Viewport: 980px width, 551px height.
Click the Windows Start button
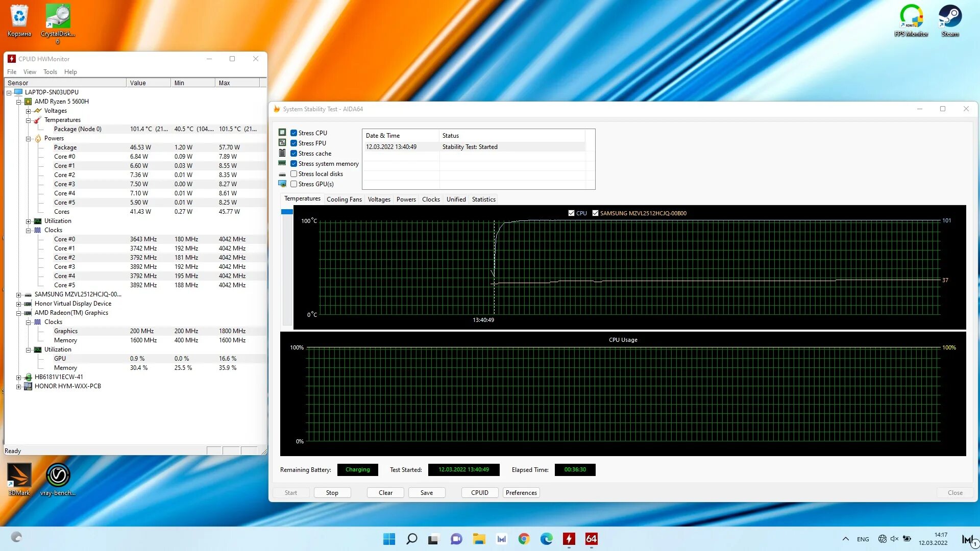pyautogui.click(x=389, y=539)
